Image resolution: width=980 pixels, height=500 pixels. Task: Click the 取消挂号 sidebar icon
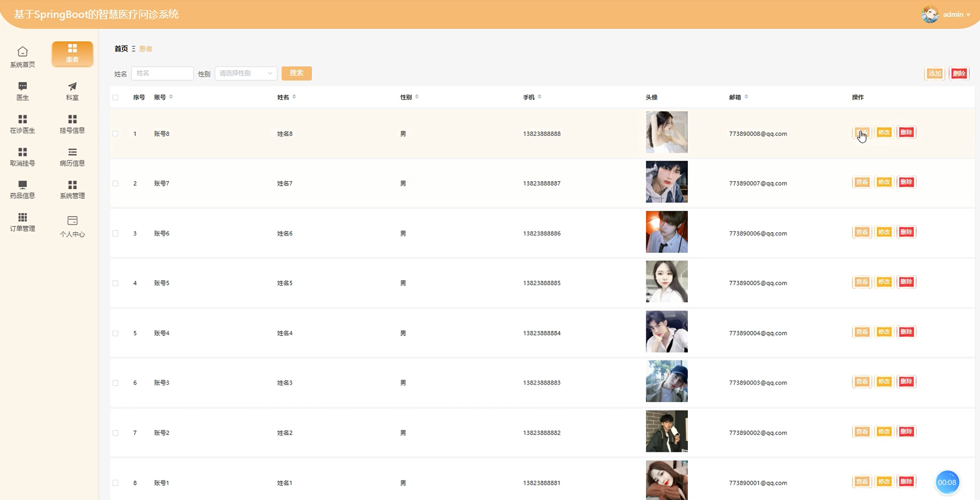(22, 152)
